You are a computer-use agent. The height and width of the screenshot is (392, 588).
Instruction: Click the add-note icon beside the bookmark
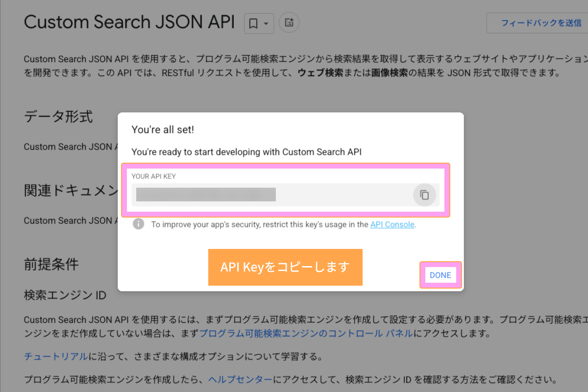tap(289, 23)
